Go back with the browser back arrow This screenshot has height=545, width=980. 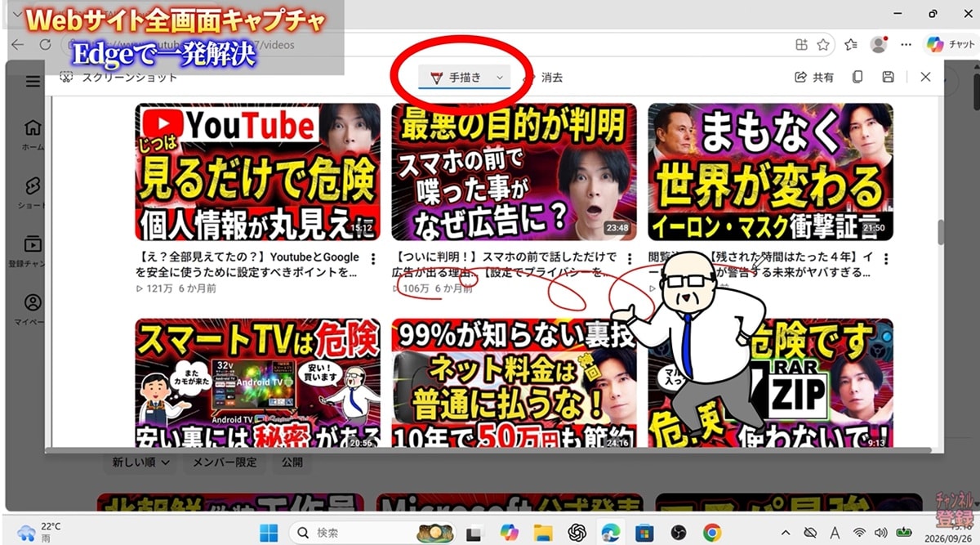tap(18, 44)
